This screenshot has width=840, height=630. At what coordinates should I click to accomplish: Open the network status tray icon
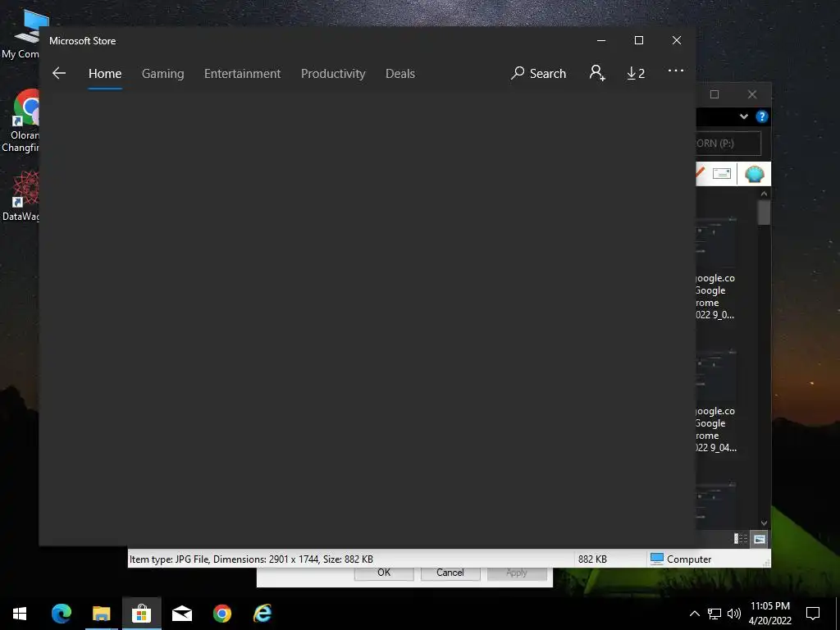coord(714,614)
